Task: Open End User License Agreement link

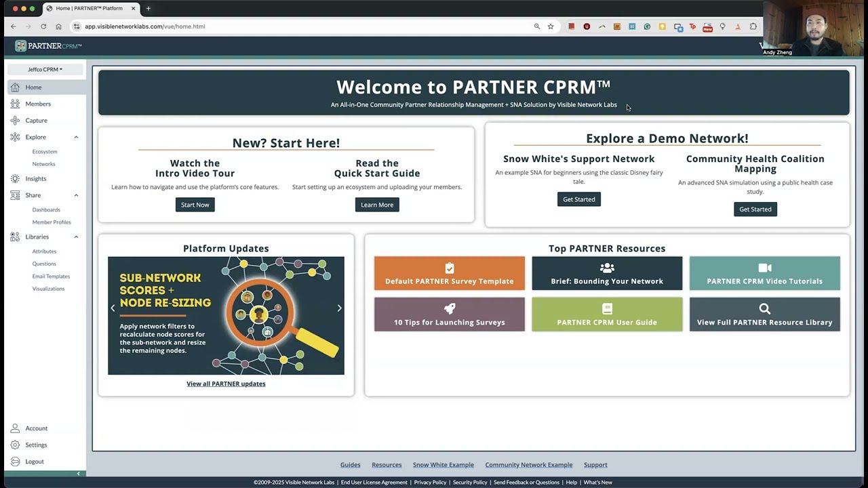Action: (374, 483)
